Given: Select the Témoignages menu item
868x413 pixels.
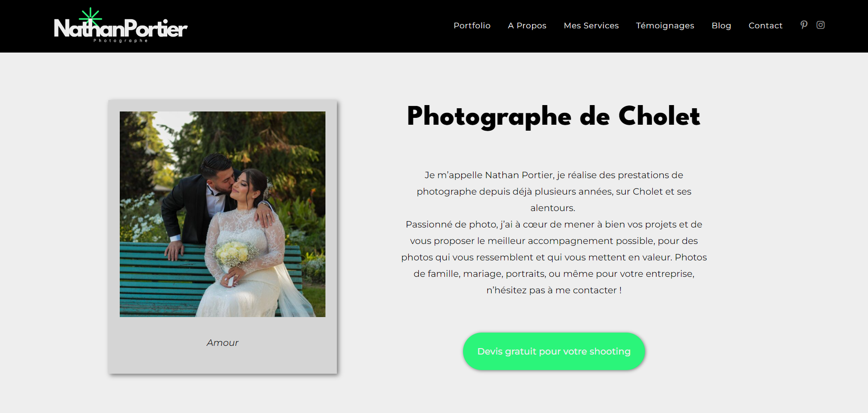Looking at the screenshot, I should point(665,26).
